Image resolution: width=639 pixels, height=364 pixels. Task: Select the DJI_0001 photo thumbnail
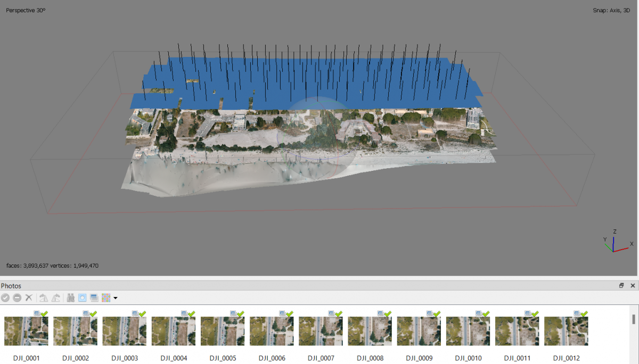(x=26, y=331)
